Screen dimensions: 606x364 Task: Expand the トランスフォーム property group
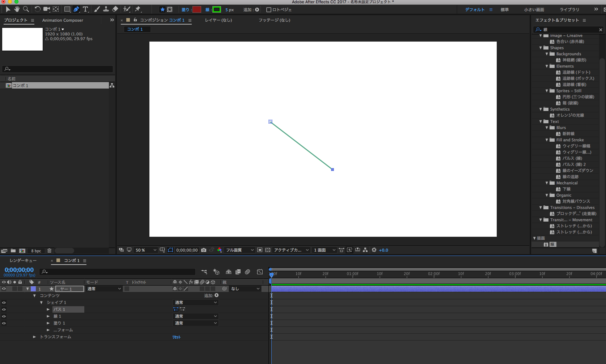coord(34,337)
